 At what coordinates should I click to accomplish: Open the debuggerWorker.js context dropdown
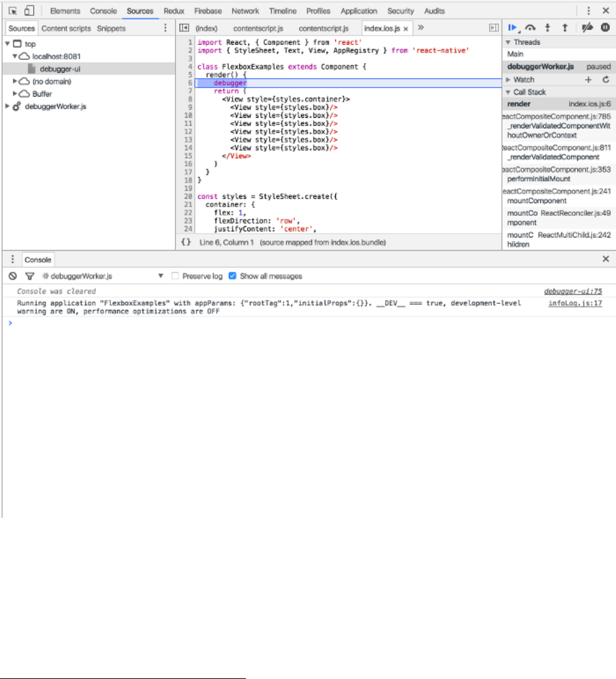click(103, 276)
